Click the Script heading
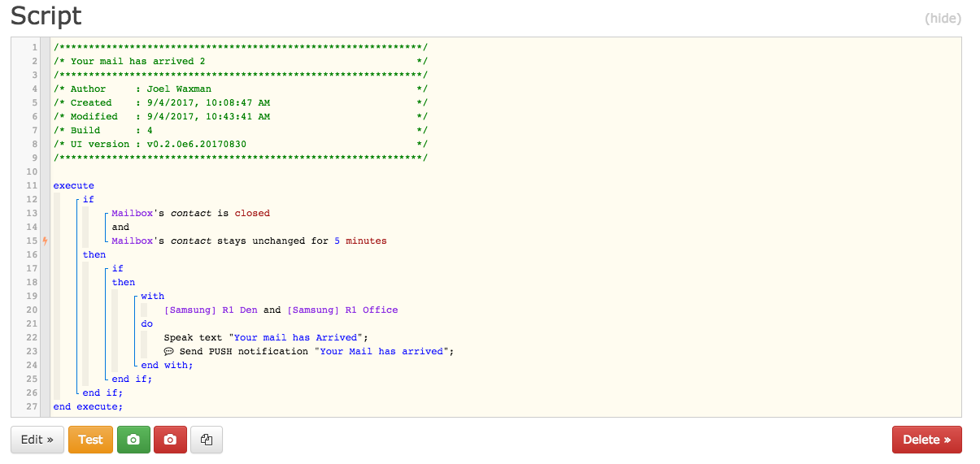The width and height of the screenshot is (980, 464). point(46,15)
